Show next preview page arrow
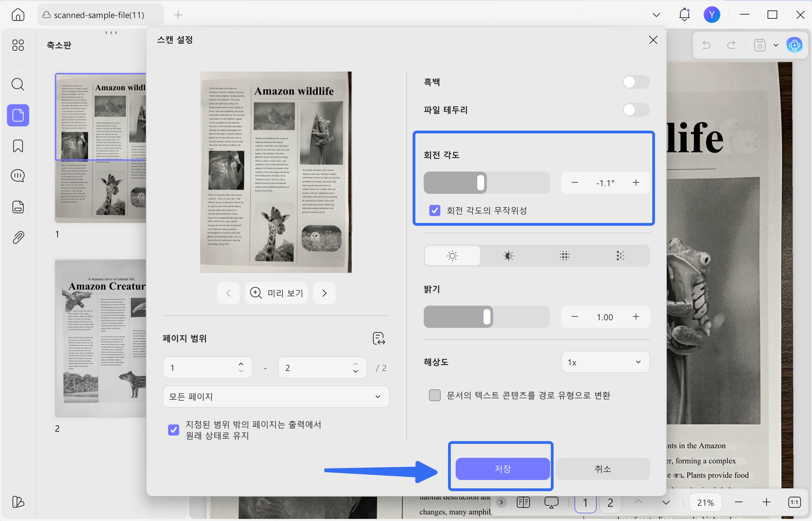 [x=324, y=293]
